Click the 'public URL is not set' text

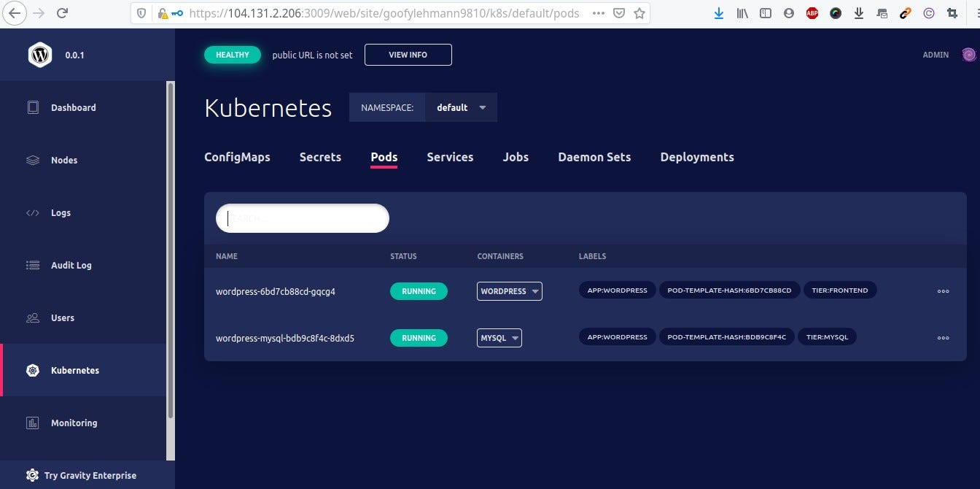pyautogui.click(x=312, y=55)
